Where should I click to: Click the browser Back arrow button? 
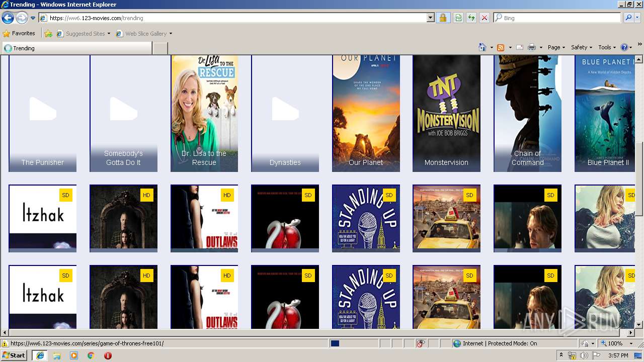(x=8, y=18)
